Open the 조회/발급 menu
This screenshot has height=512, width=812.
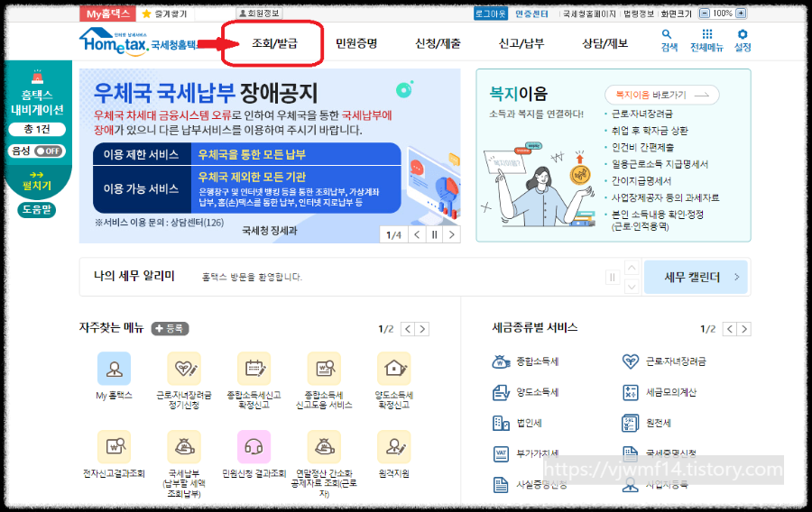274,43
